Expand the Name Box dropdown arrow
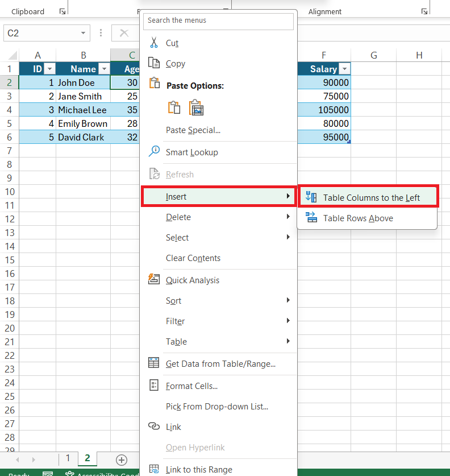Image resolution: width=450 pixels, height=476 pixels. tap(84, 33)
